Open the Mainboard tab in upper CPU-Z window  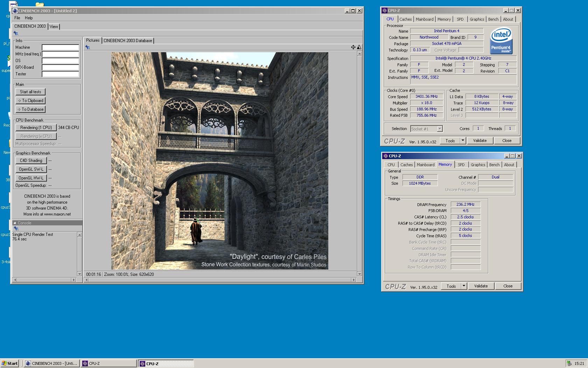(x=425, y=19)
